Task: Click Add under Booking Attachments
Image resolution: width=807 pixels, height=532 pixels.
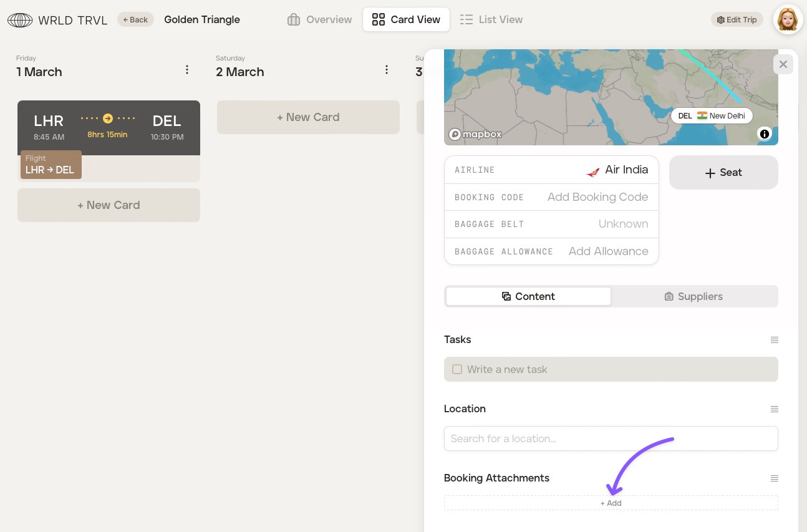Action: tap(611, 503)
